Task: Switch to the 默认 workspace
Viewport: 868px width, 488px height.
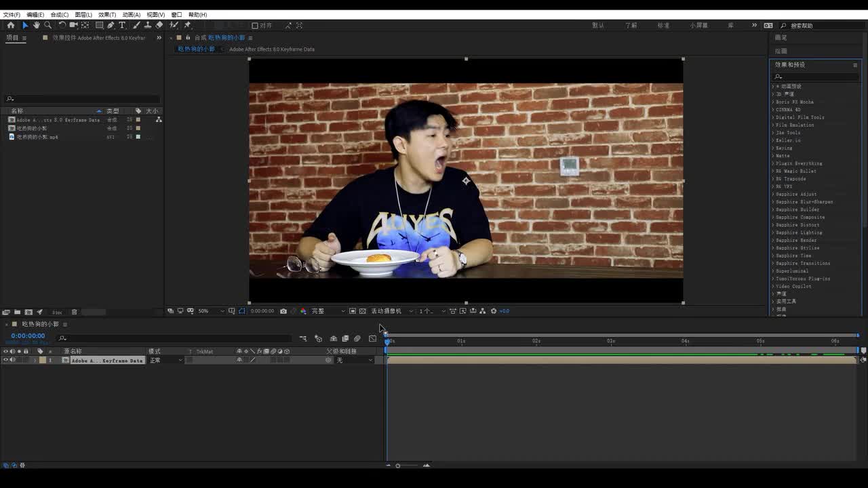Action: pyautogui.click(x=598, y=25)
